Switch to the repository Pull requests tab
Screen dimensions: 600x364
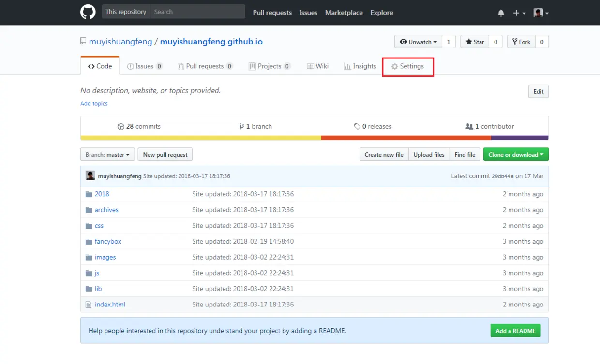click(205, 66)
